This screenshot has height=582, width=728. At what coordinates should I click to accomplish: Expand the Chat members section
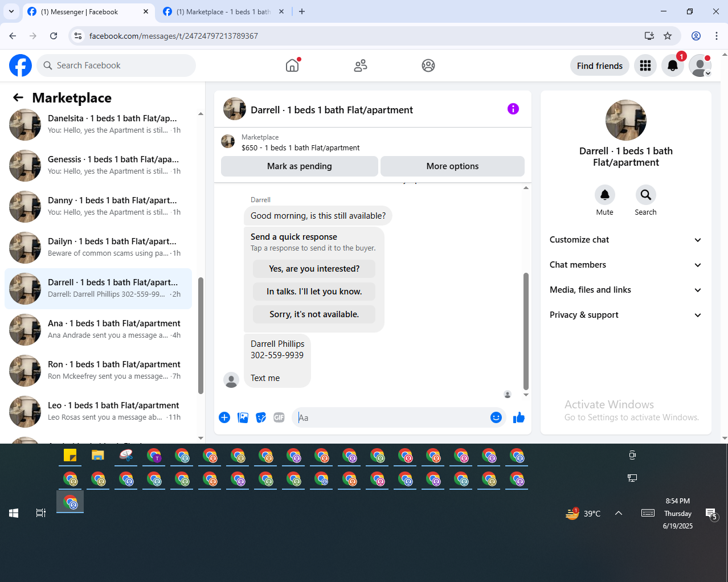click(626, 265)
